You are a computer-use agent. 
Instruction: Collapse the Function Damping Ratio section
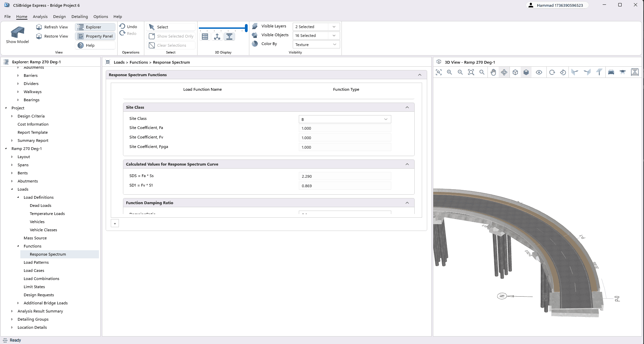tap(407, 203)
